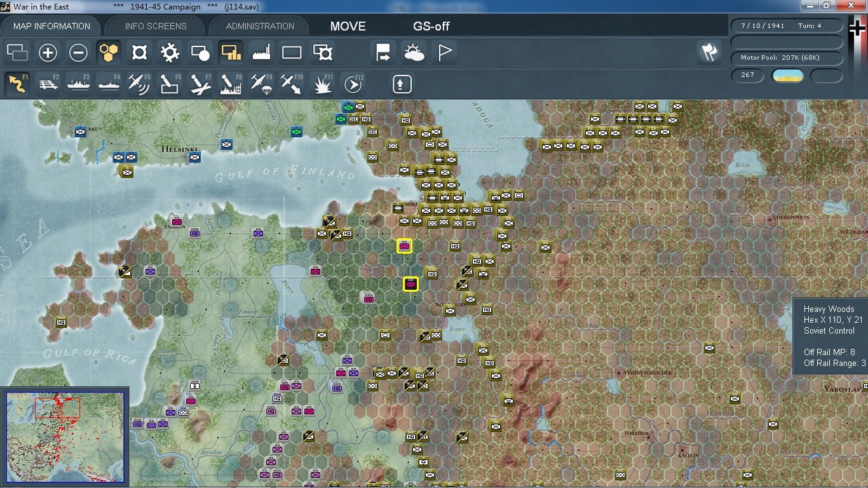Click the Soviet Control status text
Image resolution: width=868 pixels, height=488 pixels.
point(829,330)
